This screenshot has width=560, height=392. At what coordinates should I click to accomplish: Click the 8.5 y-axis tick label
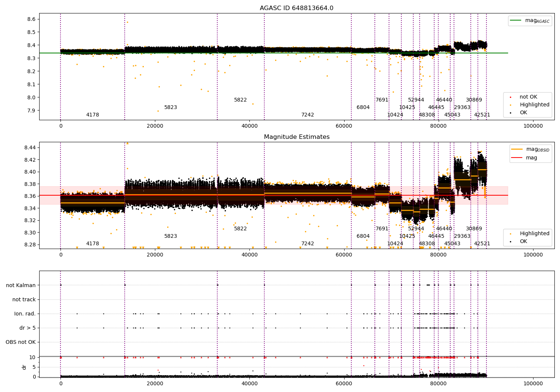coord(32,32)
